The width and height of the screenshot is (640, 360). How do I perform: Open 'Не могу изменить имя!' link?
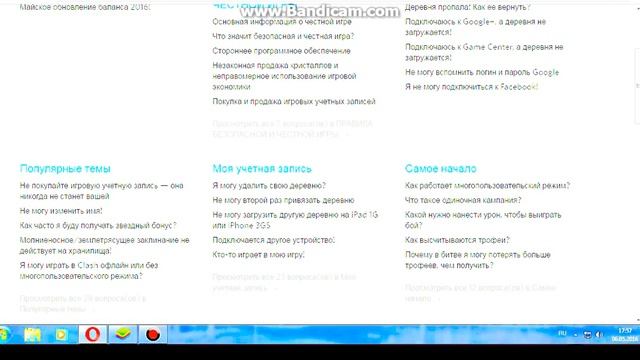click(x=61, y=211)
